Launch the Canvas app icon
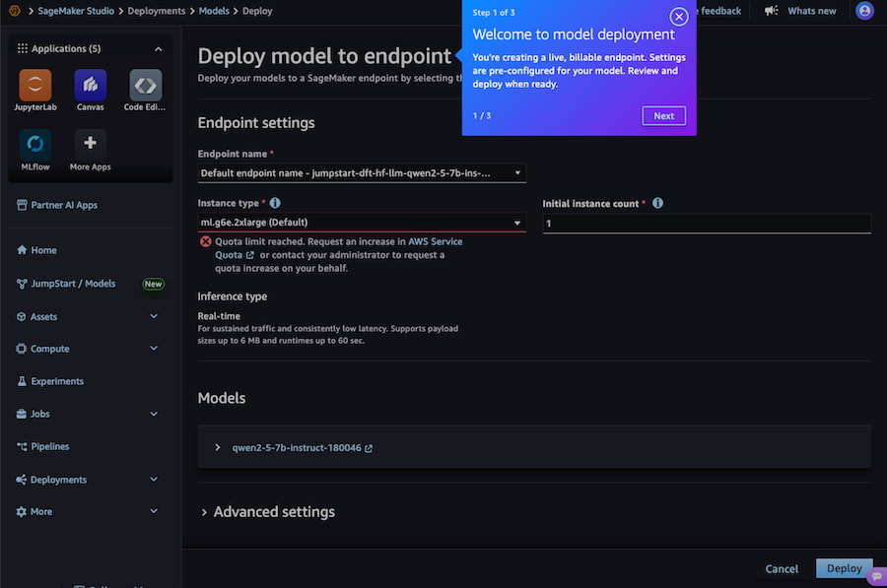This screenshot has width=887, height=588. pyautogui.click(x=90, y=86)
